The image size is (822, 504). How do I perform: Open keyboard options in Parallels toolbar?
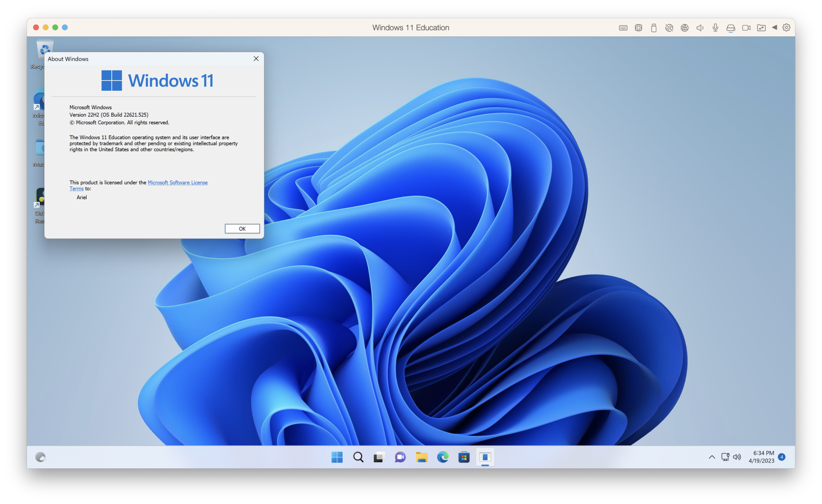pyautogui.click(x=623, y=28)
